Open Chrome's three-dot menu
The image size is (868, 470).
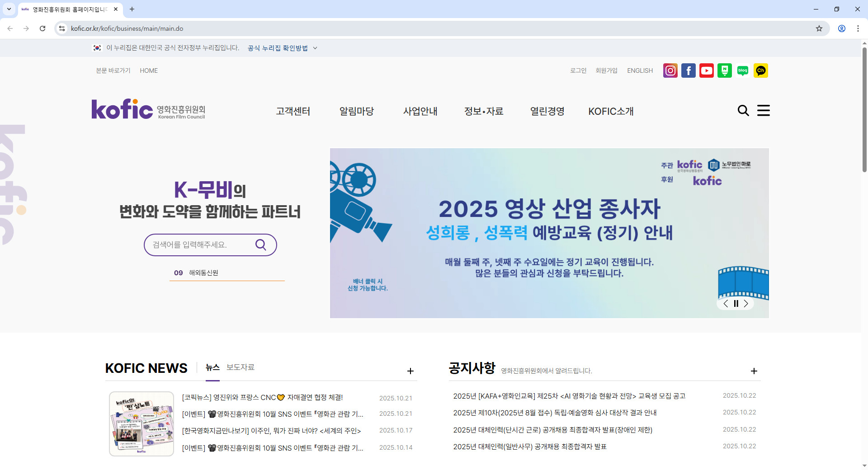[x=858, y=28]
